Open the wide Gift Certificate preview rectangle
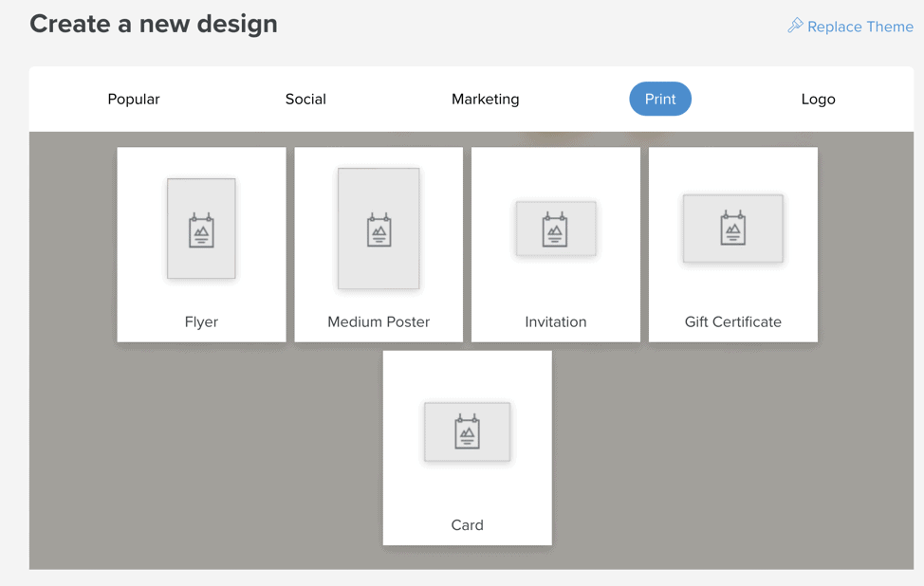 point(733,229)
